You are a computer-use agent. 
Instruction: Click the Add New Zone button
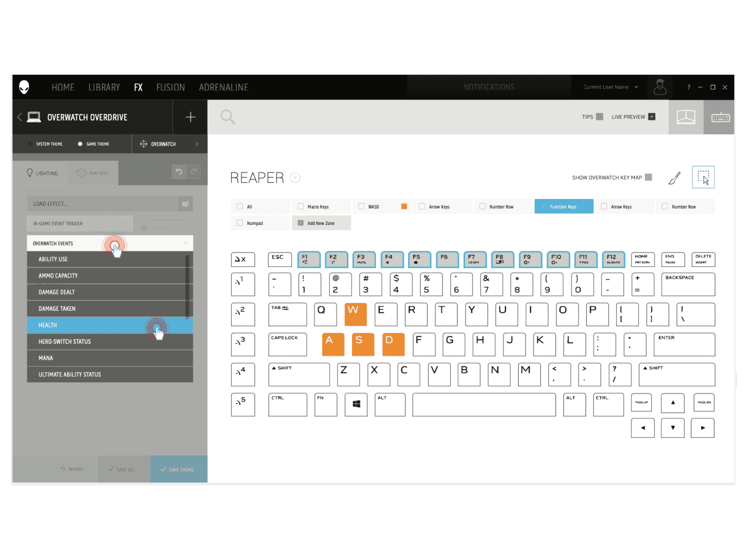(x=321, y=223)
